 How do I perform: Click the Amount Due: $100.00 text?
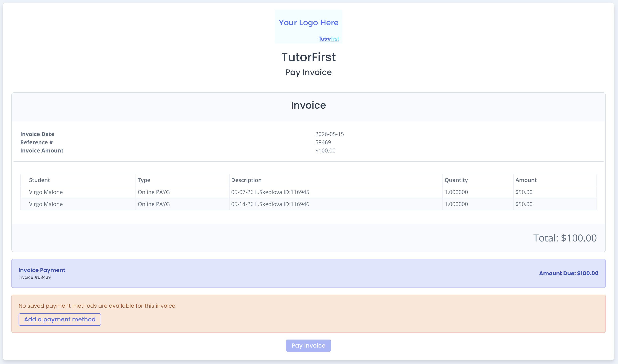pos(568,273)
